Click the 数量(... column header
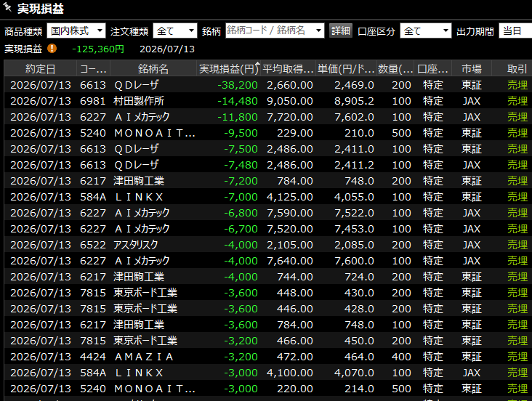 click(395, 69)
